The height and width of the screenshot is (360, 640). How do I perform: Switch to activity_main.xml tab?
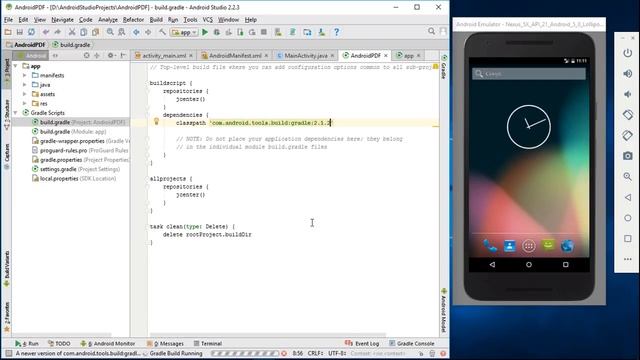[164, 56]
